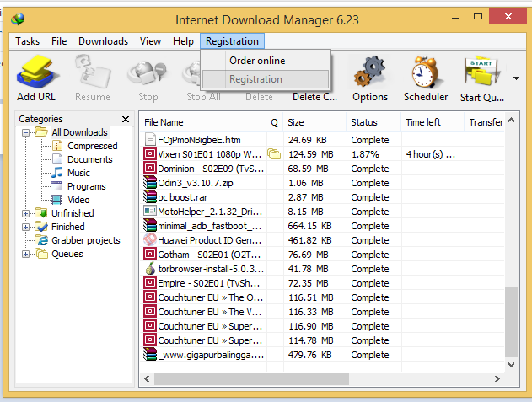Click the Resume toolbar icon

(x=93, y=72)
